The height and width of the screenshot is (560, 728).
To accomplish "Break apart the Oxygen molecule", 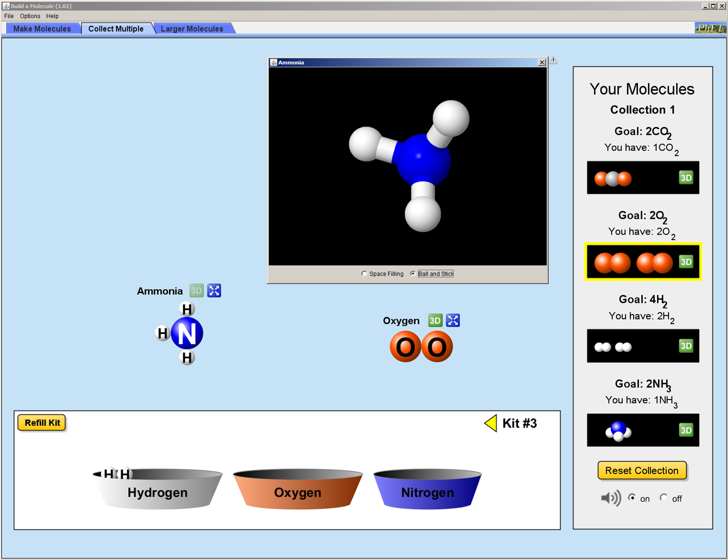I will pos(453,320).
